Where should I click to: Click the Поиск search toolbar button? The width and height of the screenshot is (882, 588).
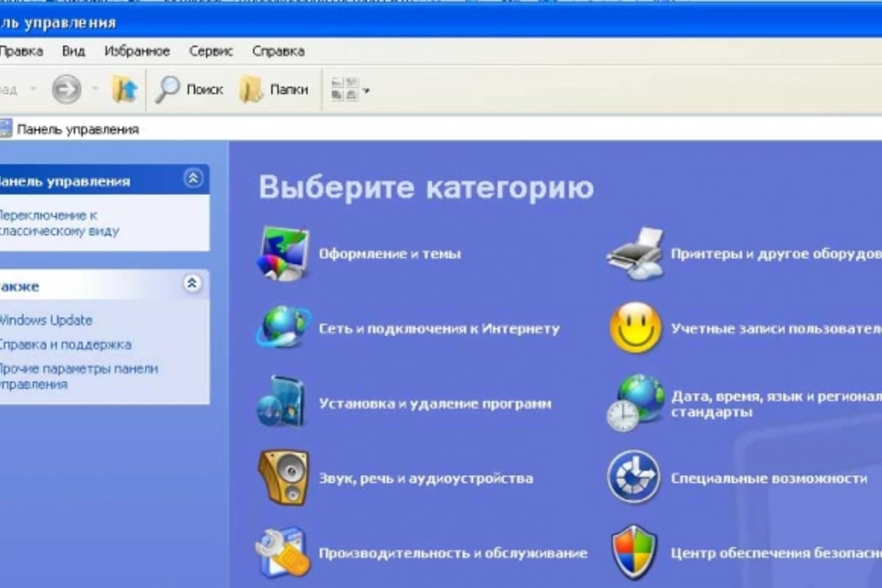coord(190,90)
